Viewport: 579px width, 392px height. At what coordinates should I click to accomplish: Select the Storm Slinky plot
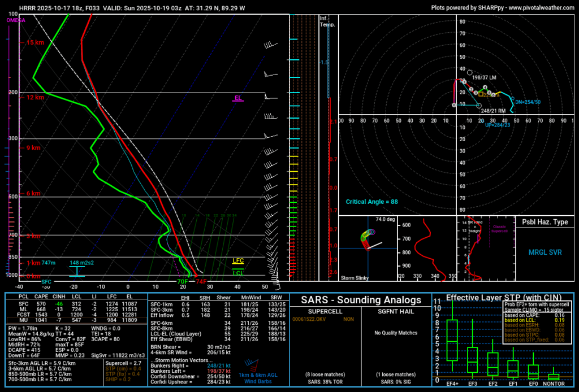pyautogui.click(x=368, y=247)
